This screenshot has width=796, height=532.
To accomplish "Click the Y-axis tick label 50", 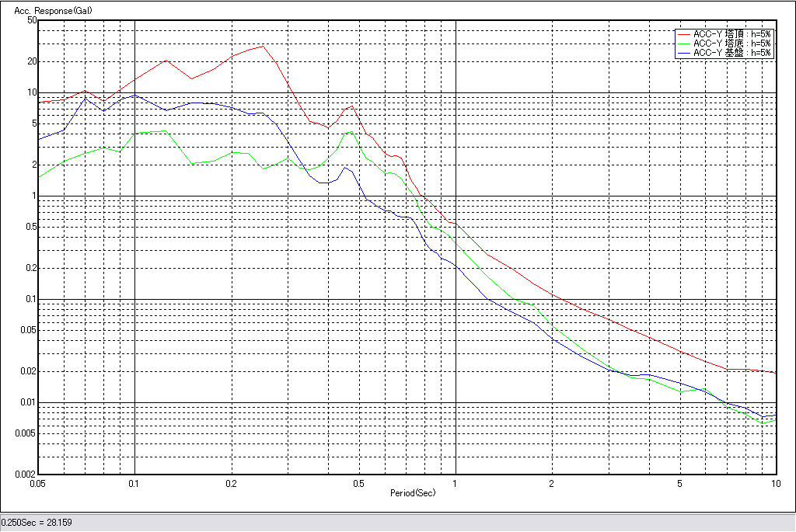I will [32, 21].
